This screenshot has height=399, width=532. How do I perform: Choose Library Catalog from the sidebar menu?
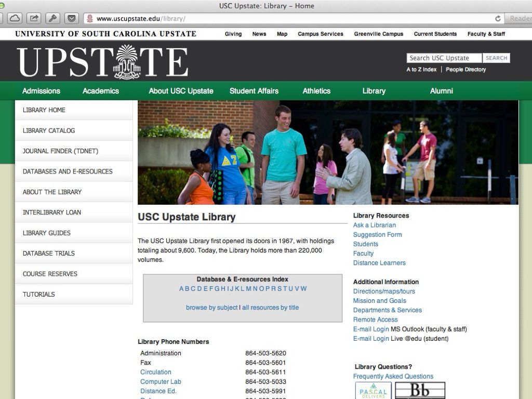49,130
